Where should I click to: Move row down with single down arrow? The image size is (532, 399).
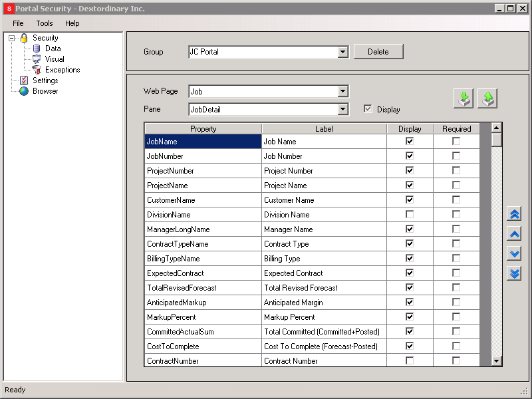[514, 254]
